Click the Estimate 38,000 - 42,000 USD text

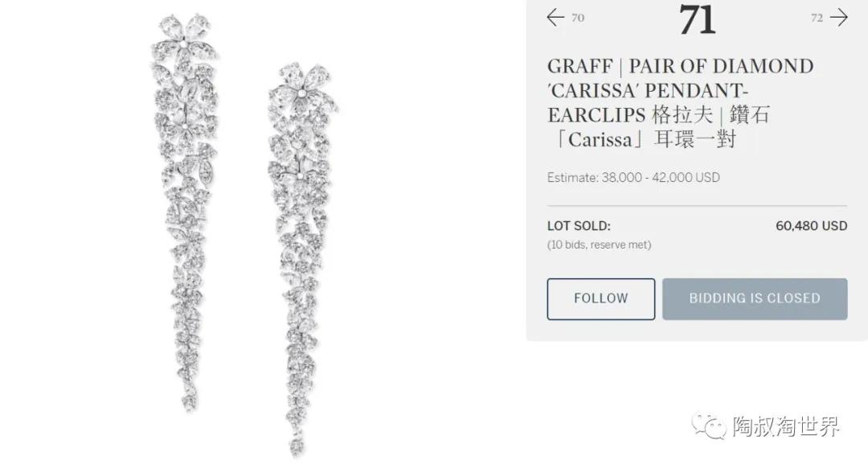[633, 177]
